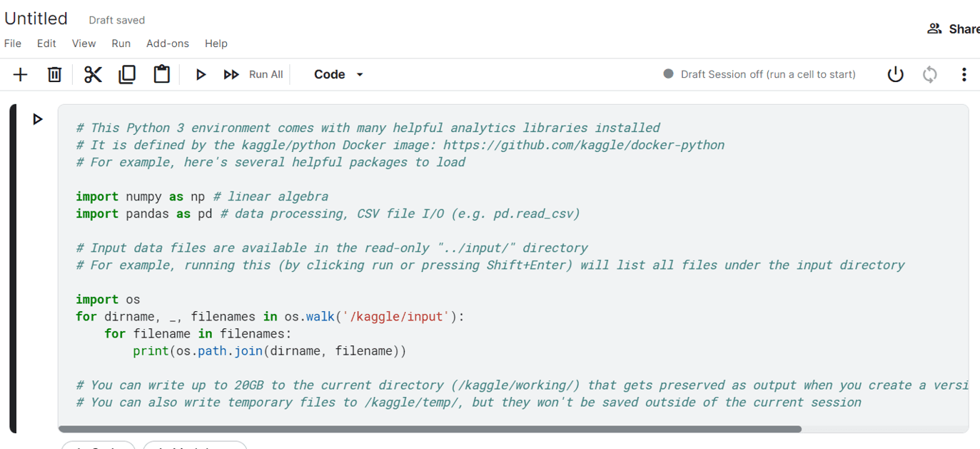Image resolution: width=980 pixels, height=449 pixels.
Task: Run the cell via gutter play triangle
Action: 38,119
